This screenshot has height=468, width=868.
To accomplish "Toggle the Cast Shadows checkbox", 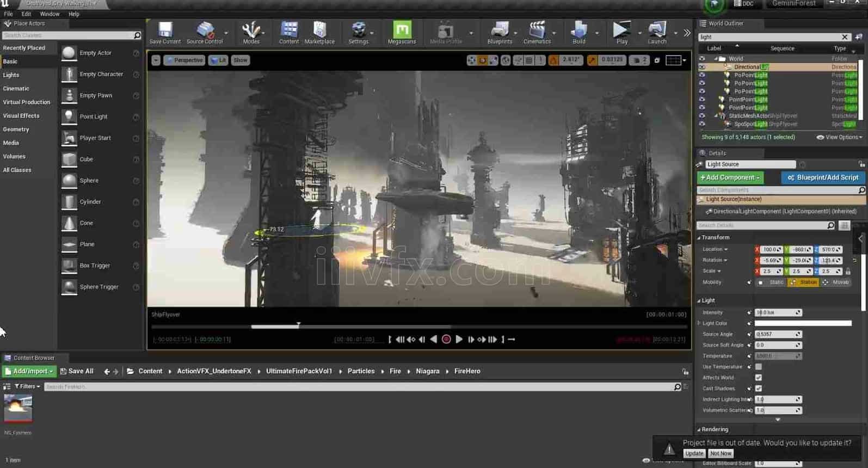I will [x=759, y=389].
